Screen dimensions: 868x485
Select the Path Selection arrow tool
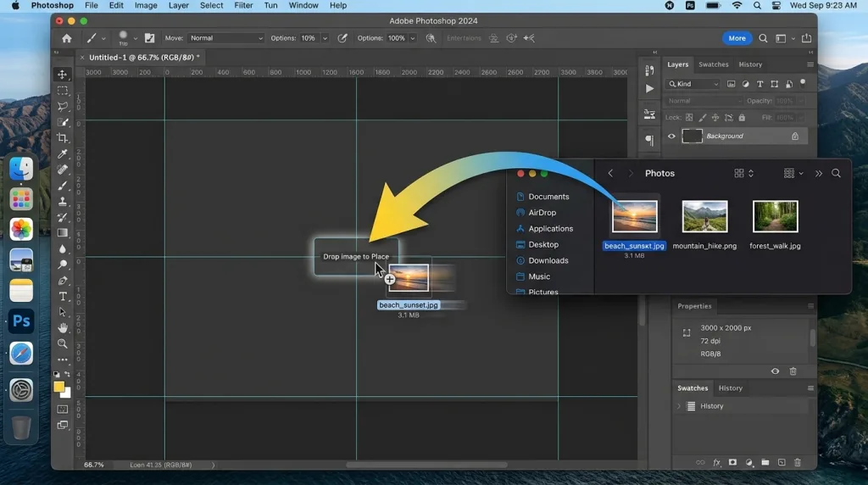(63, 312)
